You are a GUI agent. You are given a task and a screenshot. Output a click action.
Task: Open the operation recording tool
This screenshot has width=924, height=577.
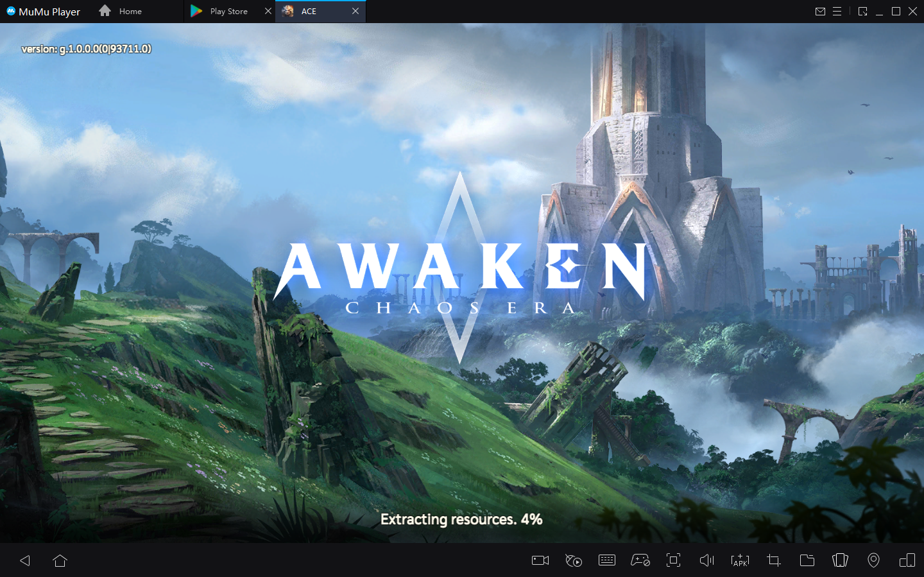[574, 560]
